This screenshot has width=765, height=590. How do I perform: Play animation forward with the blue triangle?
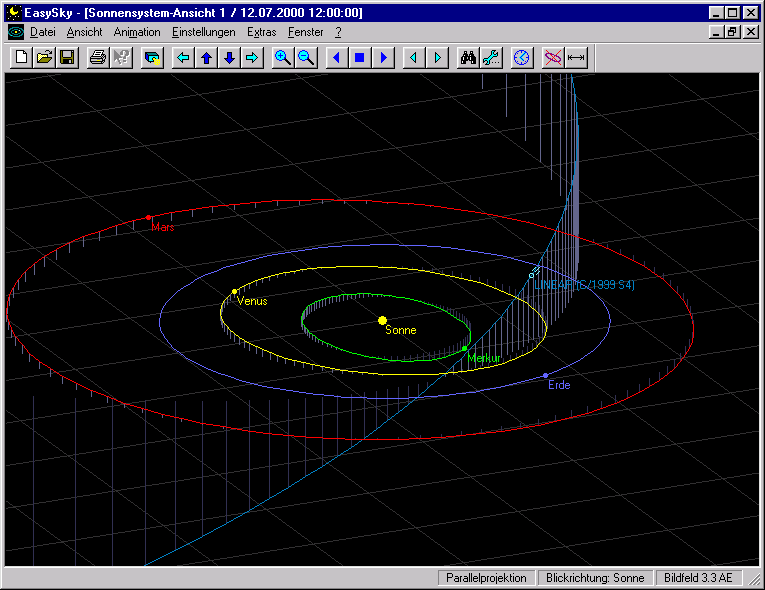(x=382, y=58)
